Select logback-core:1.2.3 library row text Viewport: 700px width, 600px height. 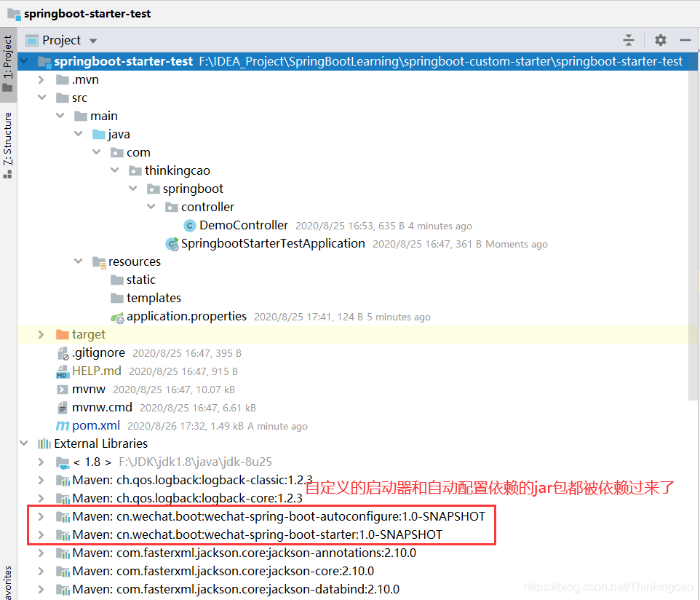click(188, 498)
